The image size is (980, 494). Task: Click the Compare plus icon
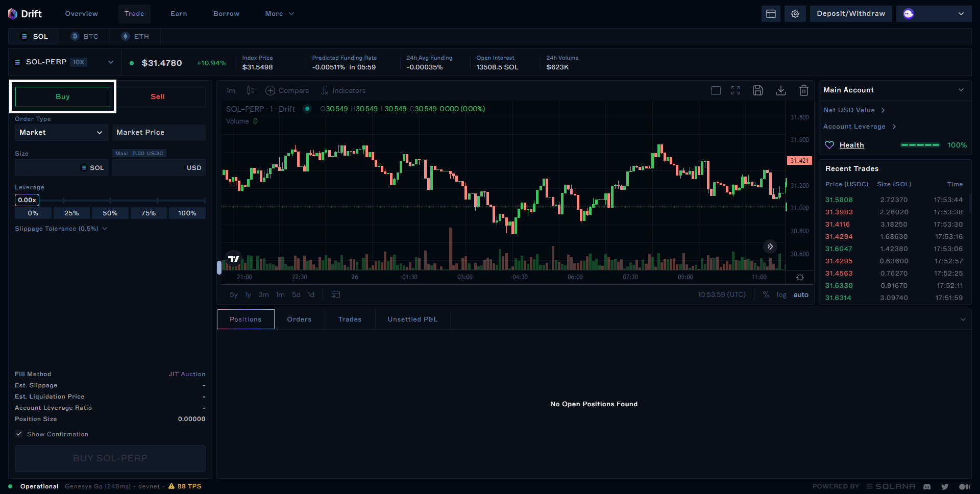270,90
